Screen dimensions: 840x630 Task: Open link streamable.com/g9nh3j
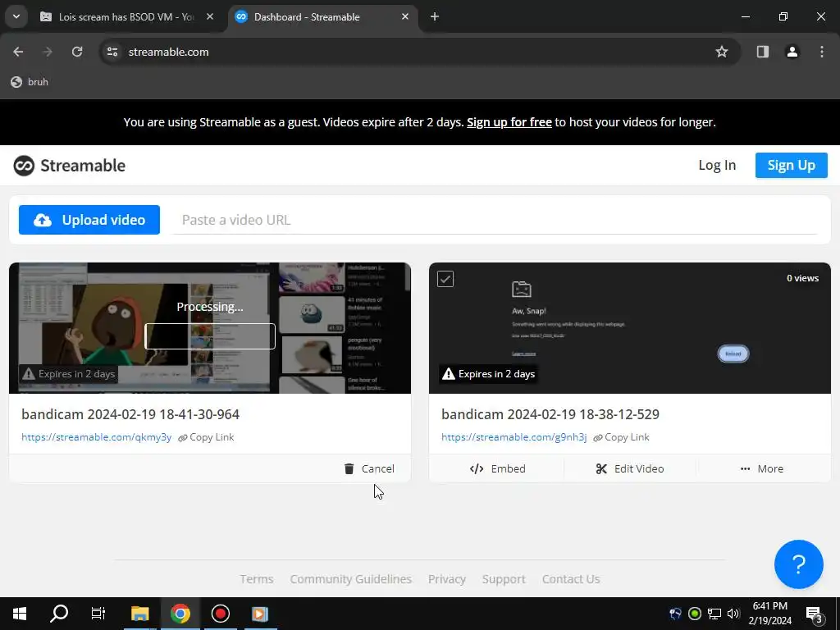[514, 437]
